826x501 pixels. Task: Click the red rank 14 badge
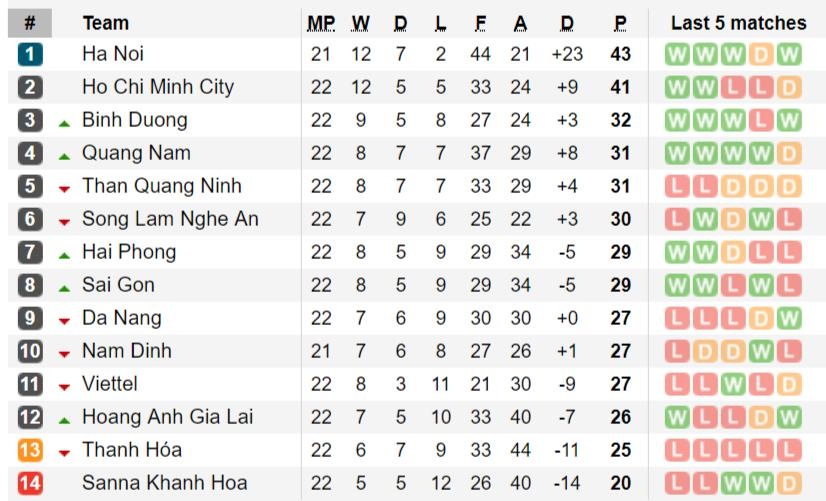(30, 483)
